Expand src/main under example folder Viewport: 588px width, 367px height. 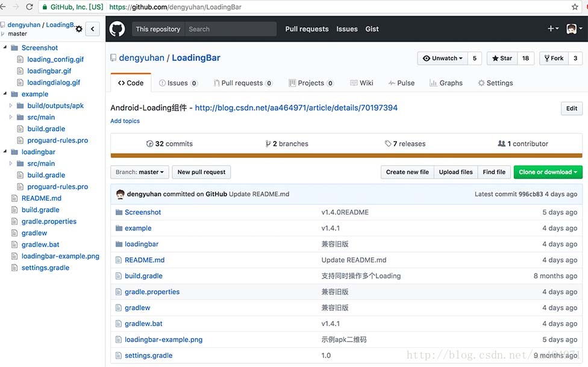(10, 118)
